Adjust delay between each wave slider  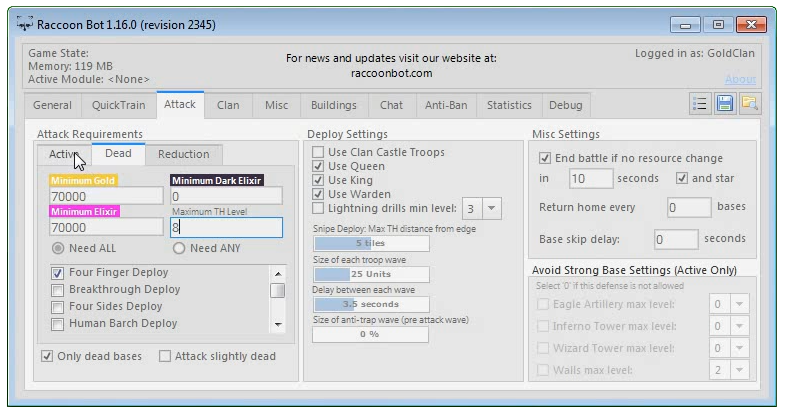[x=371, y=304]
